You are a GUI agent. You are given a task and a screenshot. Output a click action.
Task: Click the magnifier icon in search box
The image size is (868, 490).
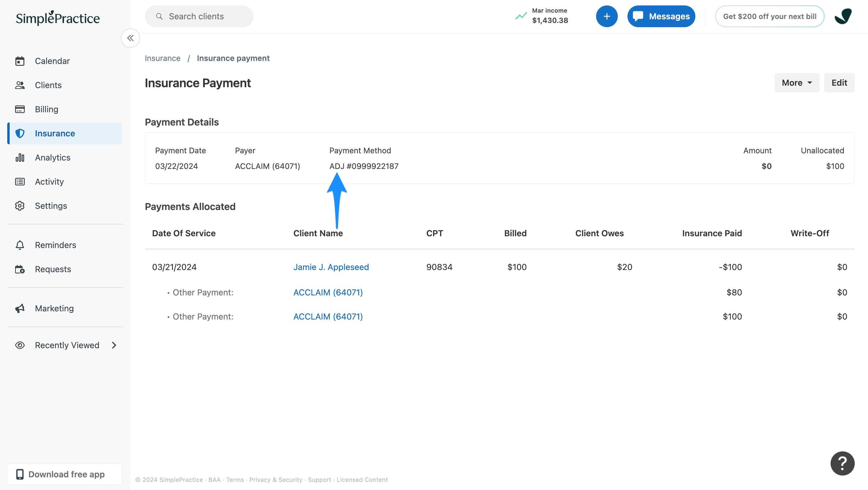tap(159, 16)
